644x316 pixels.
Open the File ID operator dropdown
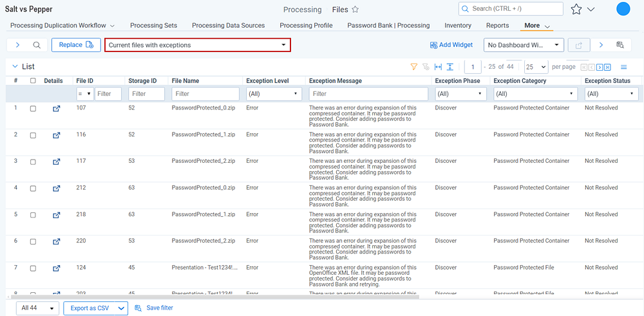pyautogui.click(x=85, y=94)
